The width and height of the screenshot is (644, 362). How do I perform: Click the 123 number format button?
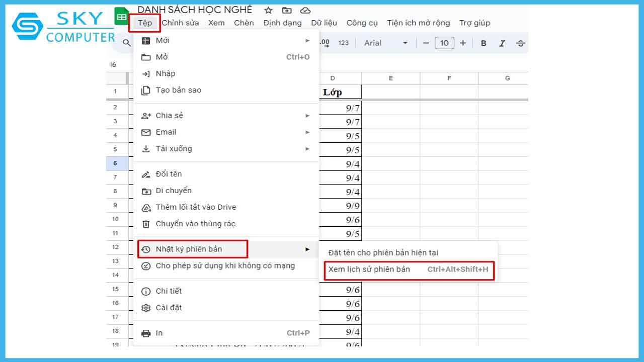click(344, 43)
